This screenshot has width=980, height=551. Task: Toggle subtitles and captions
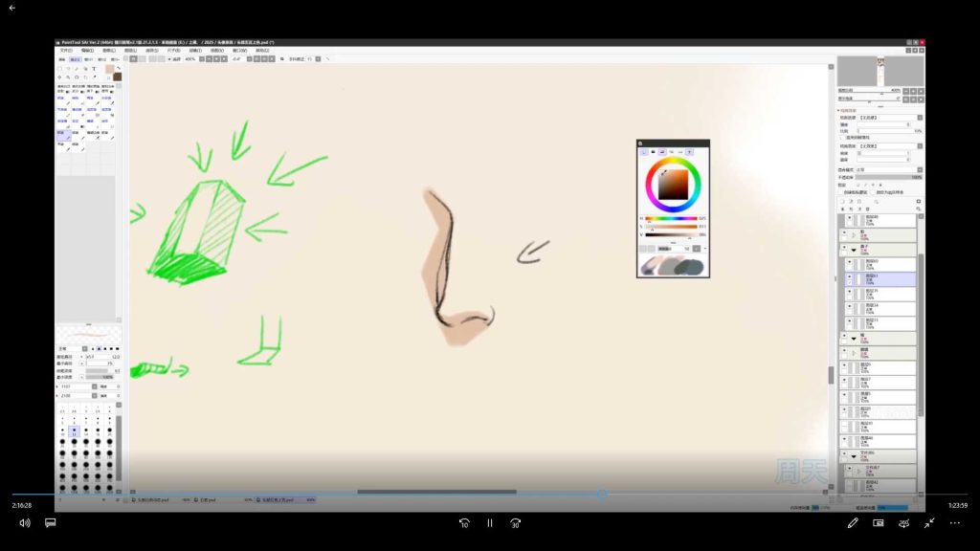click(x=50, y=523)
